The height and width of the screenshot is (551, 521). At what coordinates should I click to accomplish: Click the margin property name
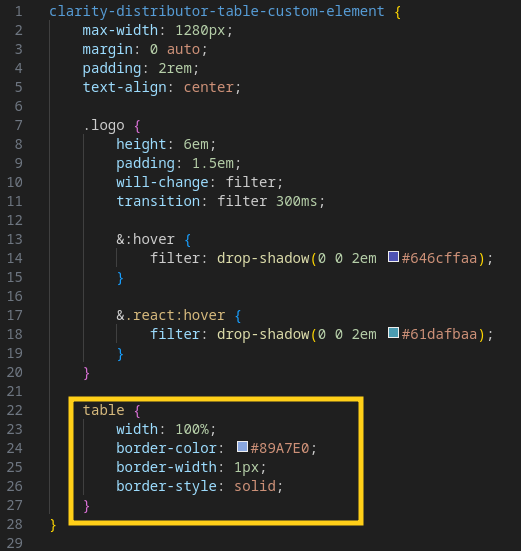point(108,50)
